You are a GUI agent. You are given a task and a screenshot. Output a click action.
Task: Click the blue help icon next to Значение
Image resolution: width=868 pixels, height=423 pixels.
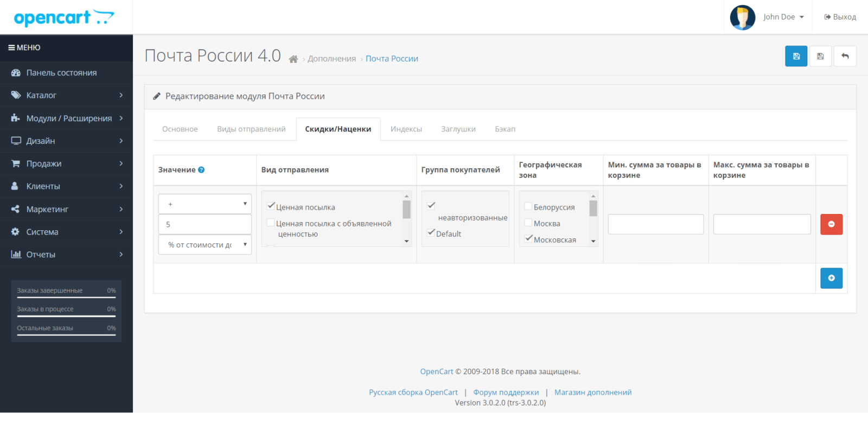click(201, 170)
